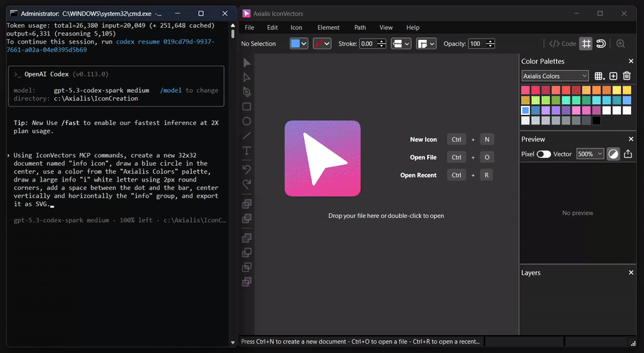
Task: Toggle the Pixel/Vector preview switch
Action: click(x=544, y=154)
